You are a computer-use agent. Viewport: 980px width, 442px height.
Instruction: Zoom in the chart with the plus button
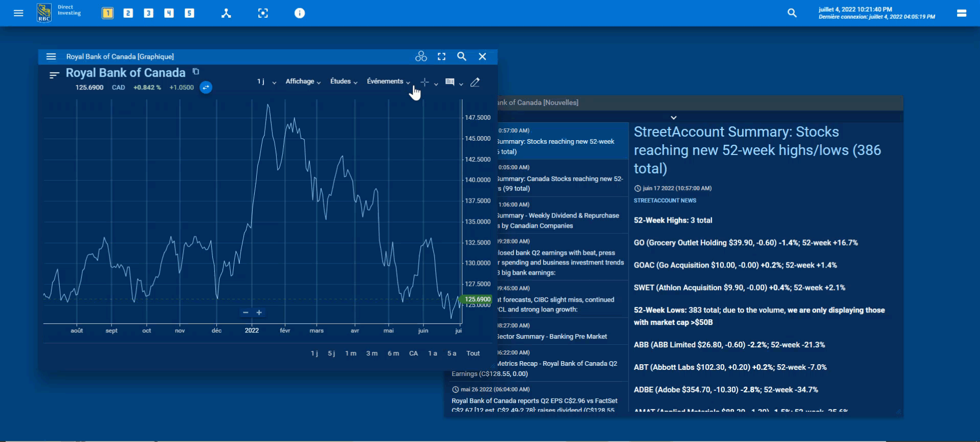tap(259, 313)
